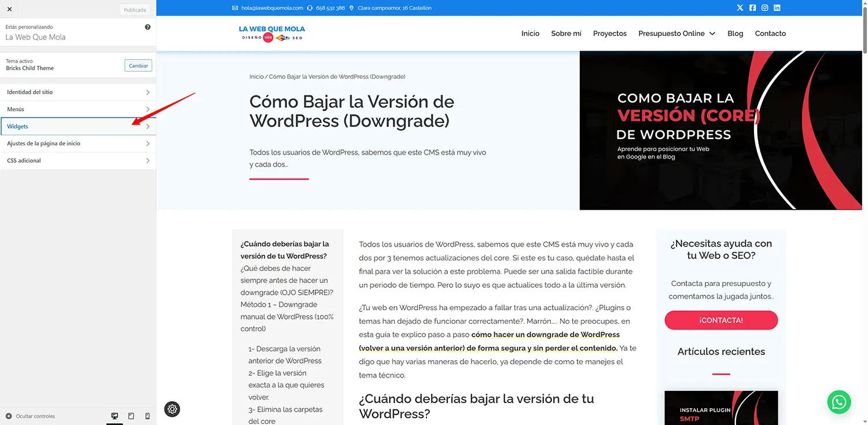Click the floating settings gear icon

click(x=172, y=409)
